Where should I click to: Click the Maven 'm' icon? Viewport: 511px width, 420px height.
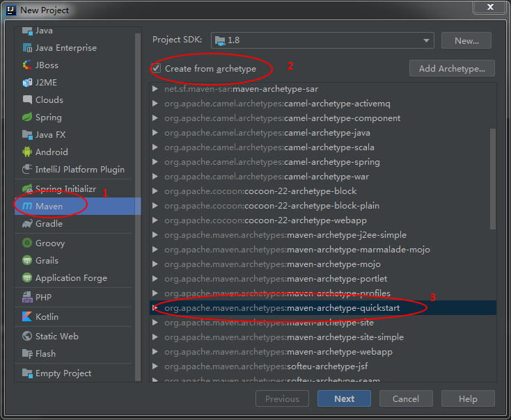tap(27, 206)
